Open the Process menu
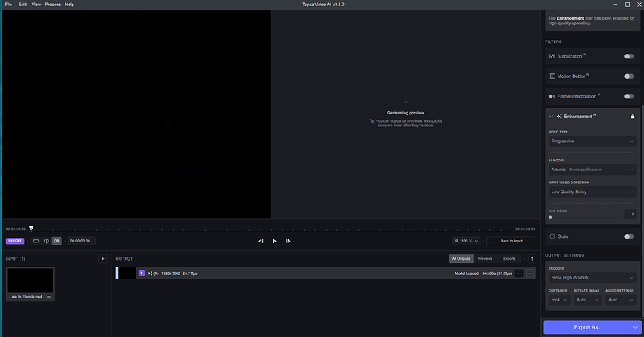 tap(52, 5)
